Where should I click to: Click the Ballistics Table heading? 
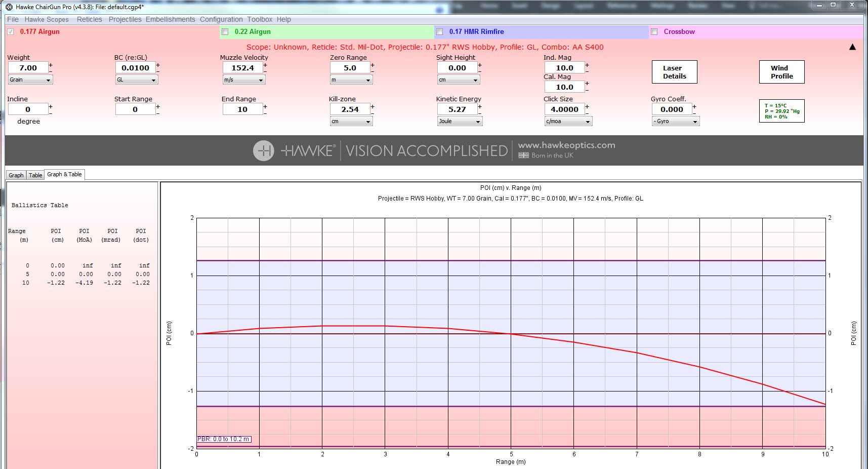[x=39, y=205]
